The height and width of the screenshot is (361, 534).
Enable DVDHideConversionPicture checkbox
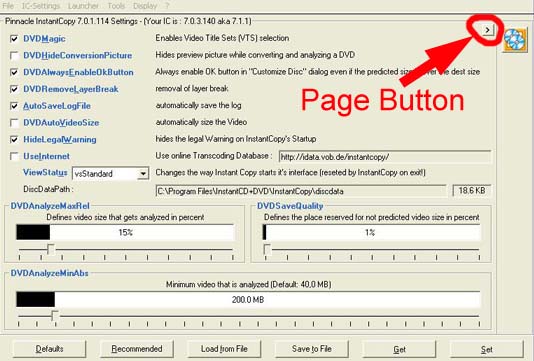14,56
